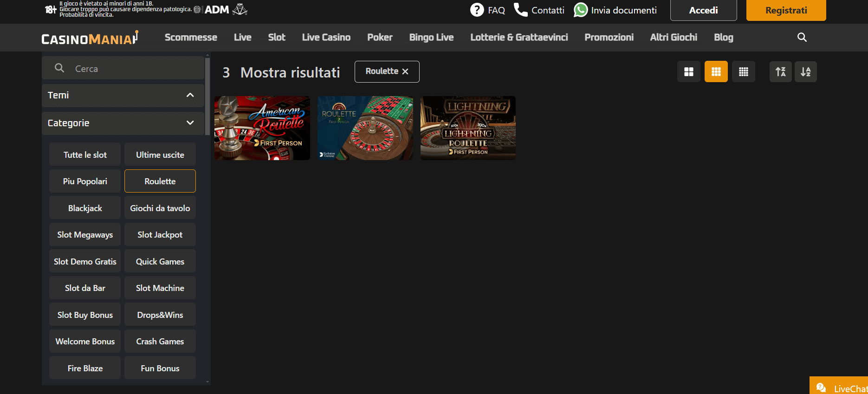Image resolution: width=868 pixels, height=394 pixels.
Task: Open Bingo Live from navigation
Action: pyautogui.click(x=431, y=37)
